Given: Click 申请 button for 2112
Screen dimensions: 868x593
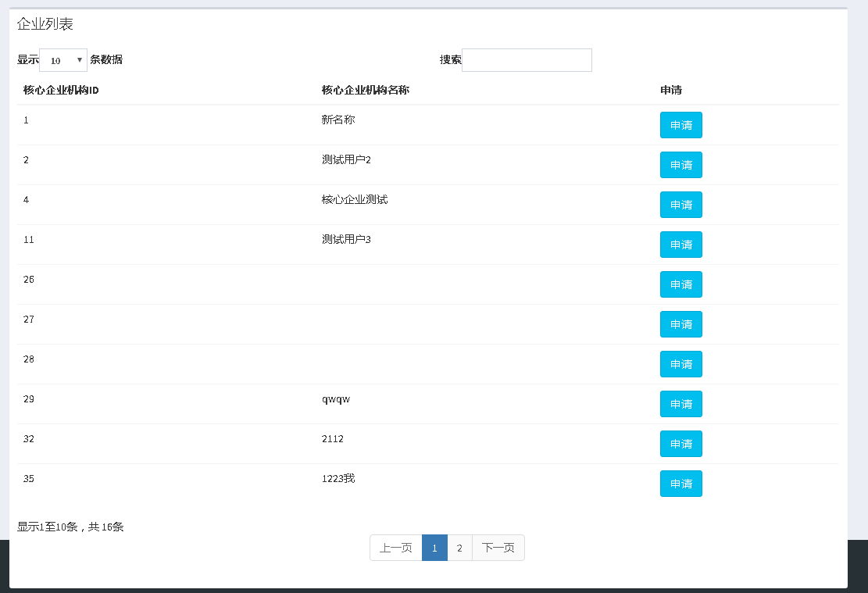Looking at the screenshot, I should (680, 443).
